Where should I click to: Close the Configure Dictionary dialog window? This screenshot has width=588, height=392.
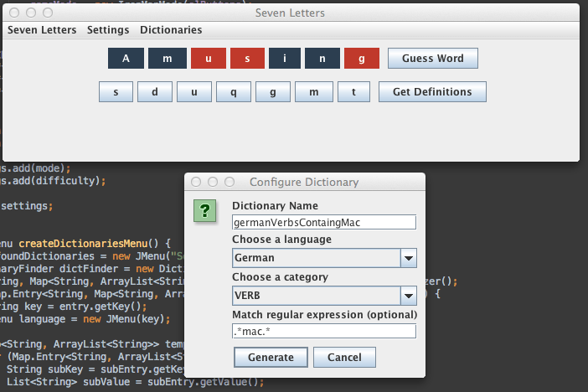pyautogui.click(x=196, y=182)
